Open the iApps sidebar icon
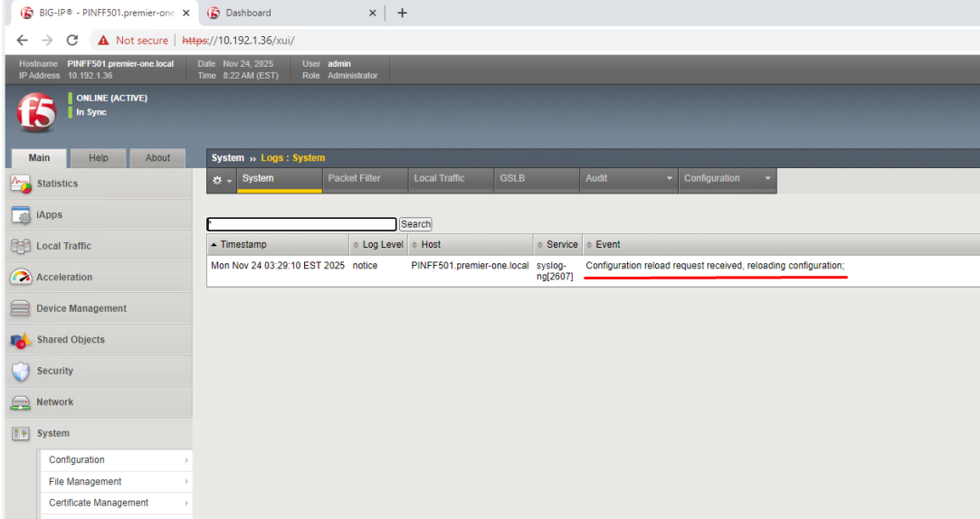This screenshot has width=980, height=519. pos(20,215)
